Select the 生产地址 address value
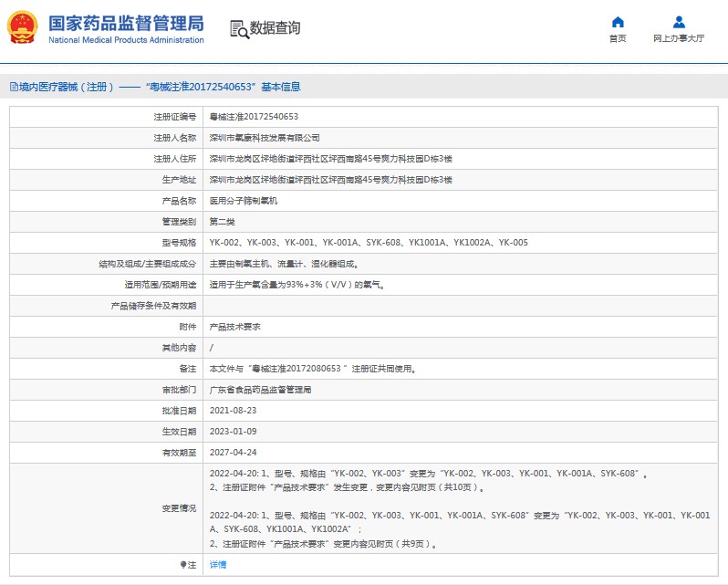The width and height of the screenshot is (728, 585). point(330,180)
